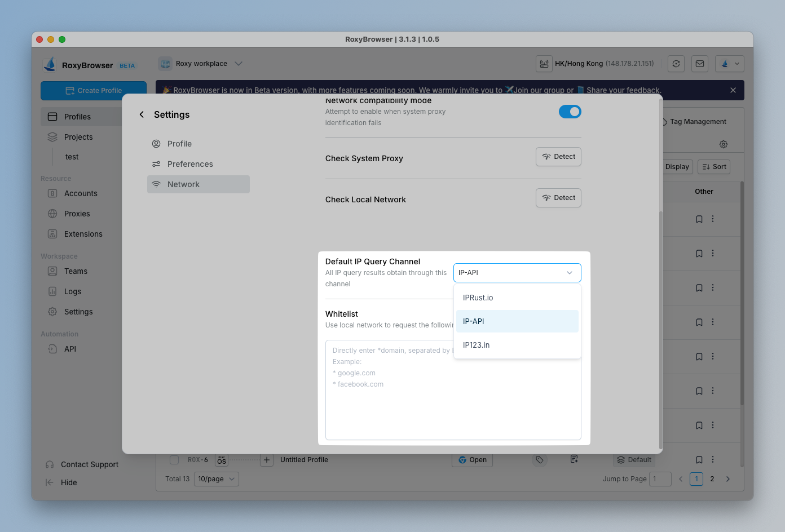Screen dimensions: 785x532
Task: Select page 1 in pagination
Action: pos(696,479)
